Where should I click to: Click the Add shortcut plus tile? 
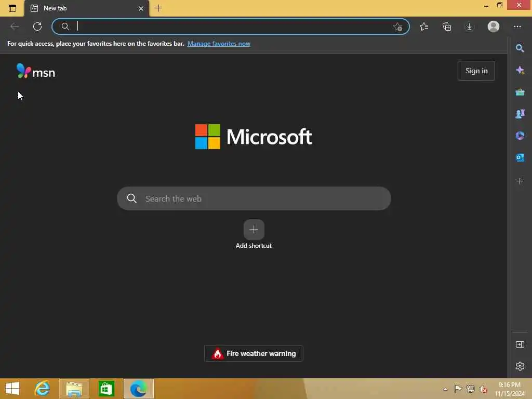click(x=254, y=229)
